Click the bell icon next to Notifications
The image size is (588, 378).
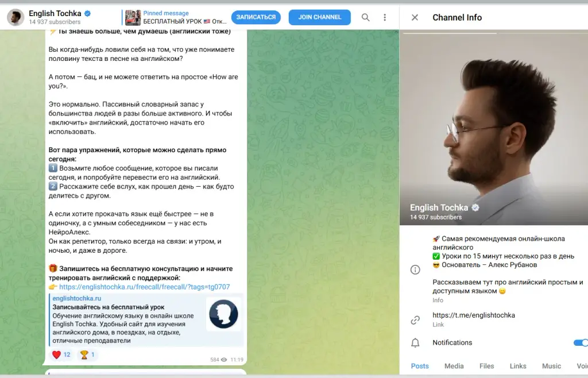pyautogui.click(x=415, y=343)
